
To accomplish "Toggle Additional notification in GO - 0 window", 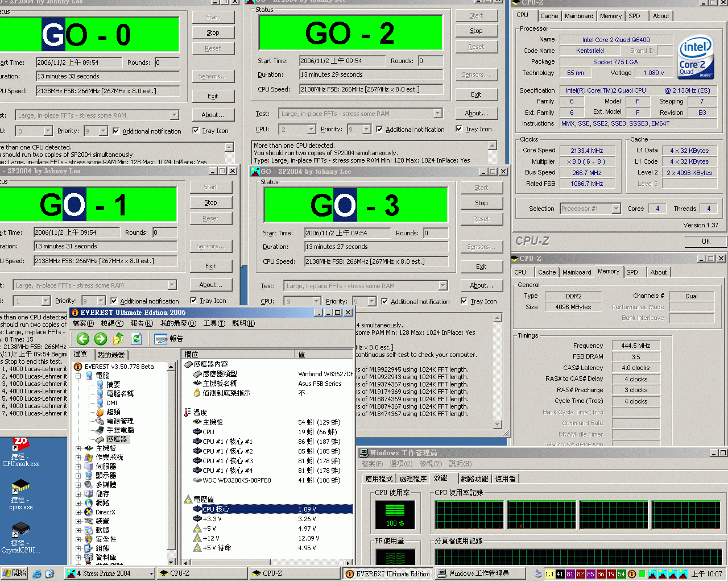I will tap(116, 131).
